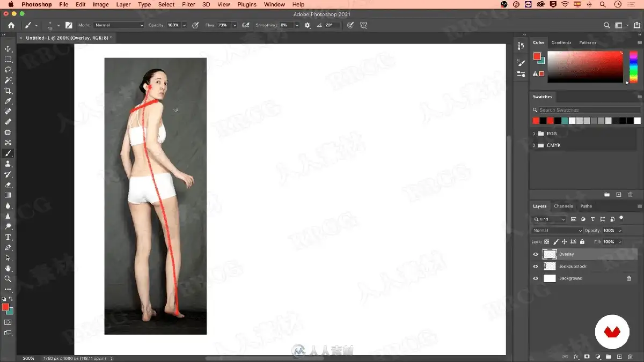Screen dimensions: 644x362
Task: Click the hue spectrum slider
Action: [634, 67]
